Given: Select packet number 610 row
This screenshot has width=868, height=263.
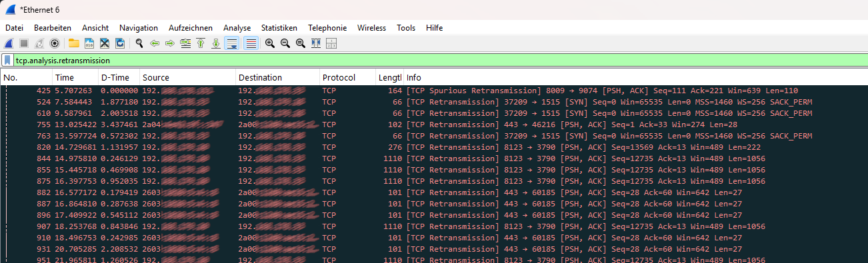Looking at the screenshot, I should 434,113.
